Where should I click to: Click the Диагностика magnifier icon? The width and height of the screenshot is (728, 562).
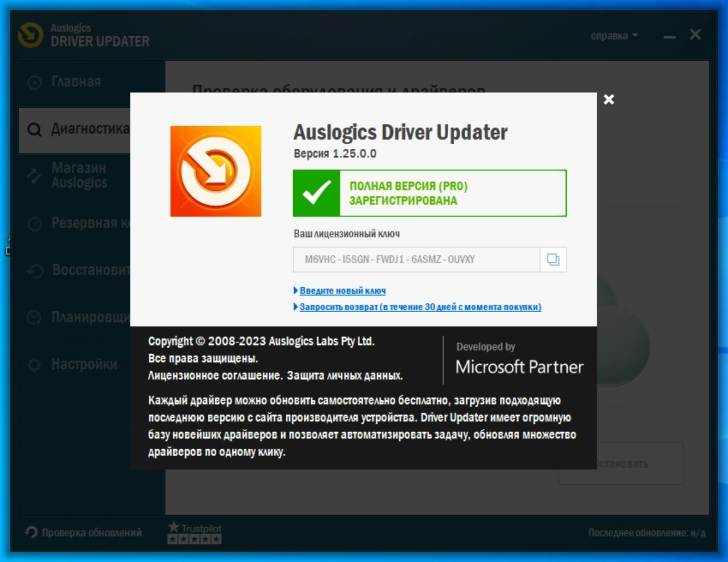[34, 129]
